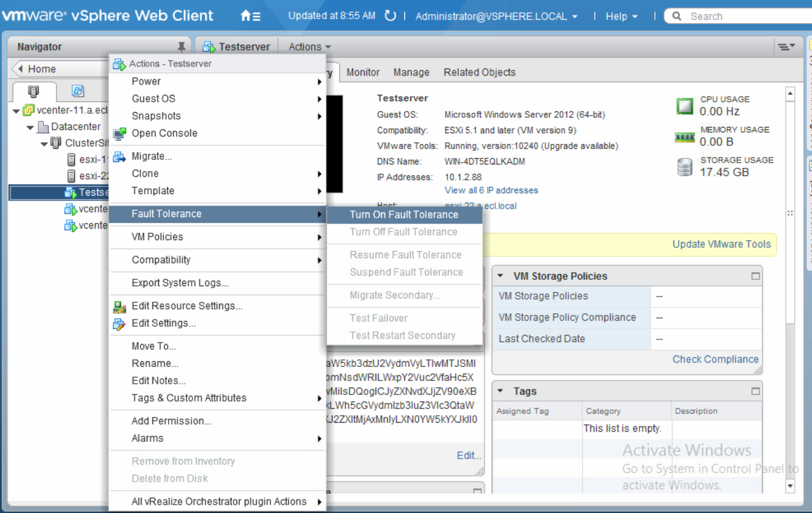Open the panel options menu icon
Viewport: 812px width, 513px height.
(786, 47)
